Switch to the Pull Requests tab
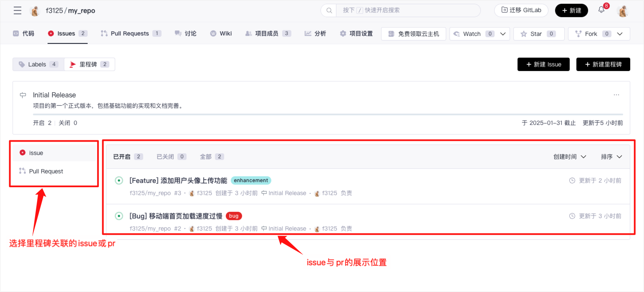 (x=130, y=33)
